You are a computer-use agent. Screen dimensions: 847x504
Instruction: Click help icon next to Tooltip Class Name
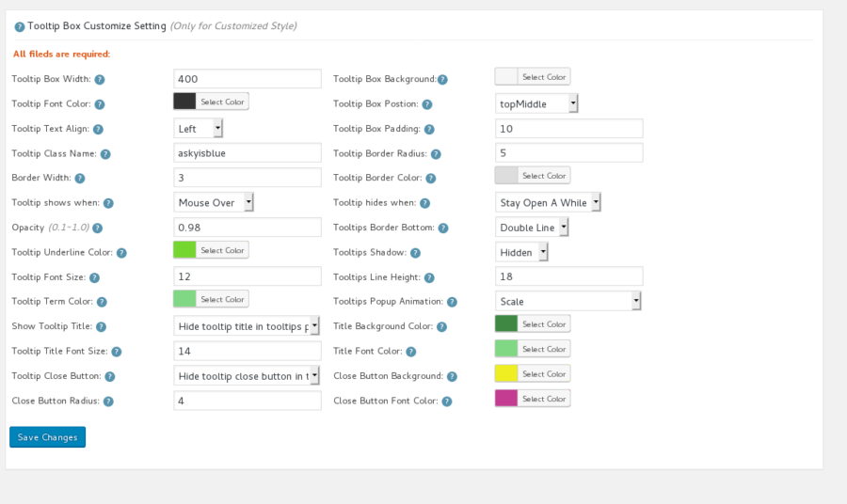[x=105, y=154]
